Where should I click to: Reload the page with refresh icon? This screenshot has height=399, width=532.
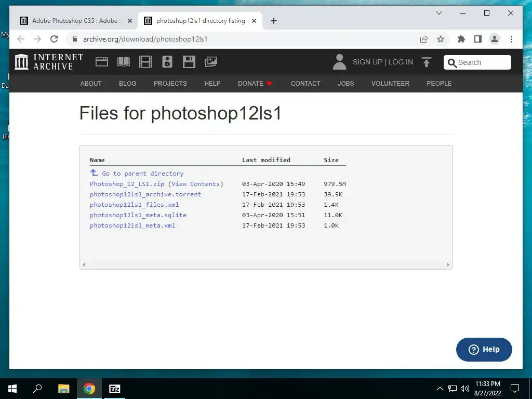[x=54, y=39]
